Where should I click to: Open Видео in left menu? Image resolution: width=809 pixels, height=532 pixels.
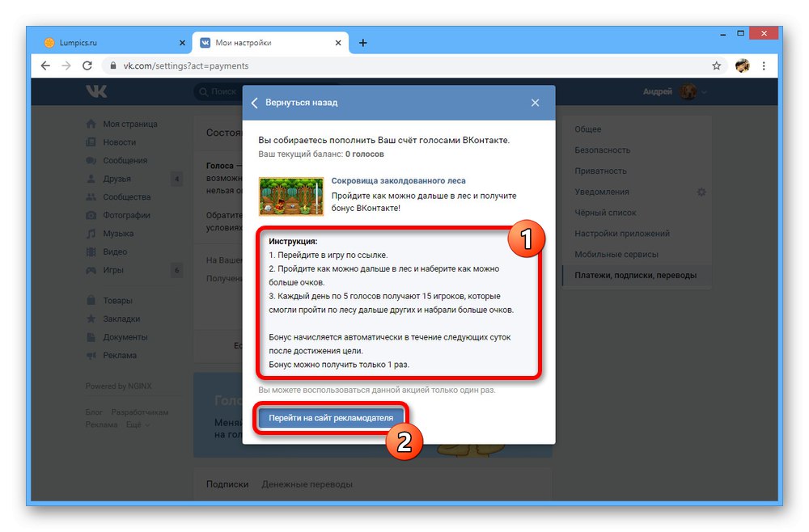[x=115, y=251]
